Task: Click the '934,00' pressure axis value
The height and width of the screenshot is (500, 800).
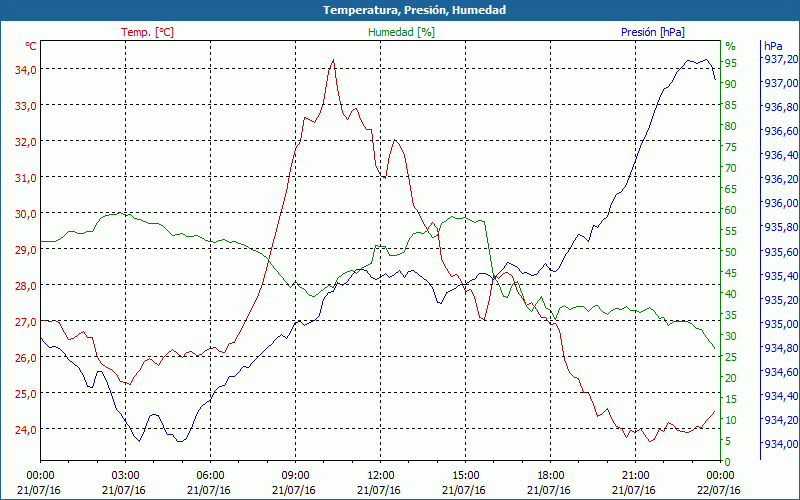Action: coord(781,444)
